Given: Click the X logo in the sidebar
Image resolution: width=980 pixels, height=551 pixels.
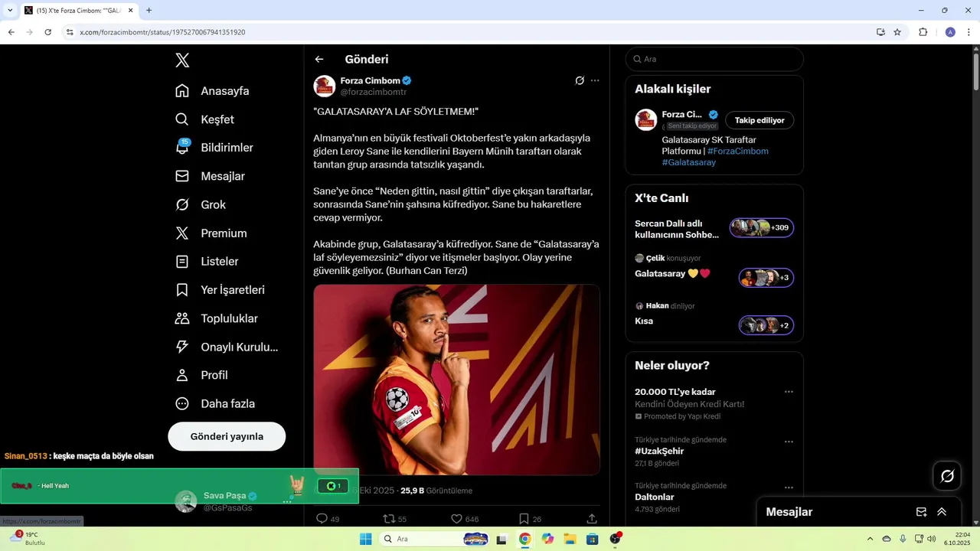Looking at the screenshot, I should (182, 60).
